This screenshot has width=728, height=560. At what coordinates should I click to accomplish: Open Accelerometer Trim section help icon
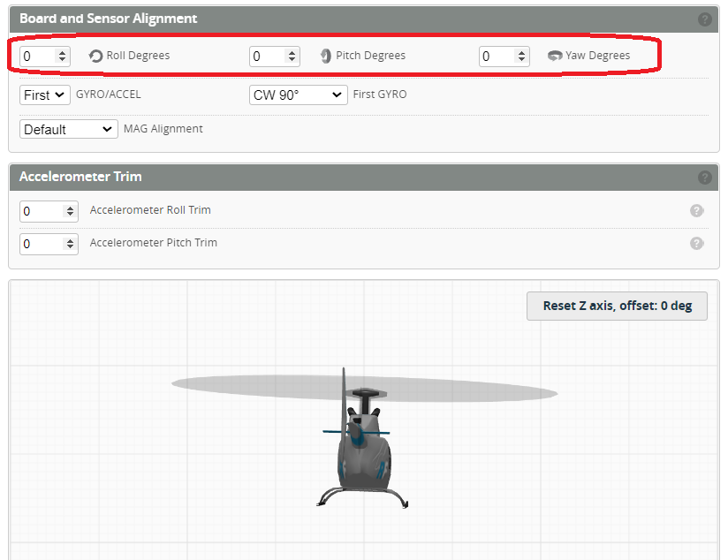click(704, 178)
